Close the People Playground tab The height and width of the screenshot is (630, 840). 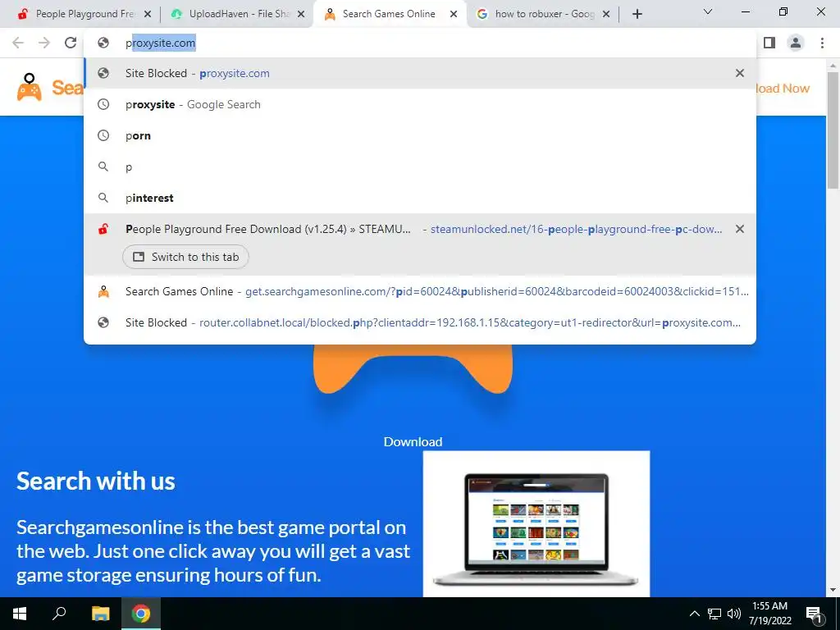coord(148,15)
